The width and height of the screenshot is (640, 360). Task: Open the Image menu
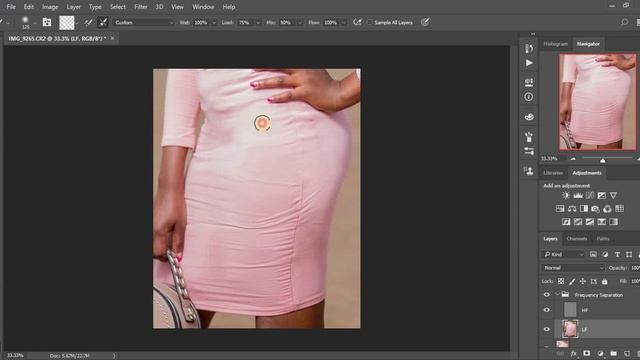(50, 7)
